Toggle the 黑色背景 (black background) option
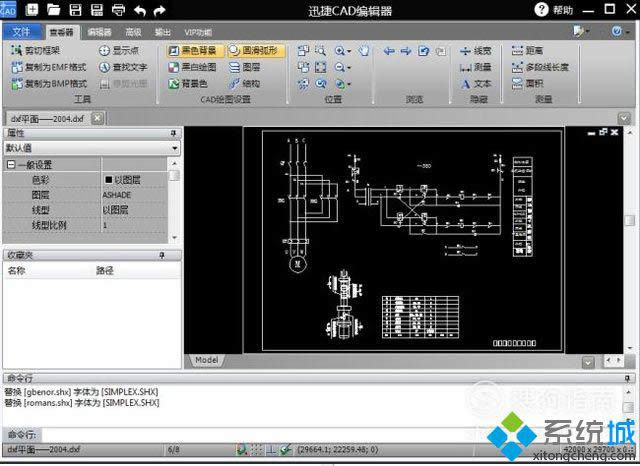The width and height of the screenshot is (640, 466). click(x=190, y=49)
